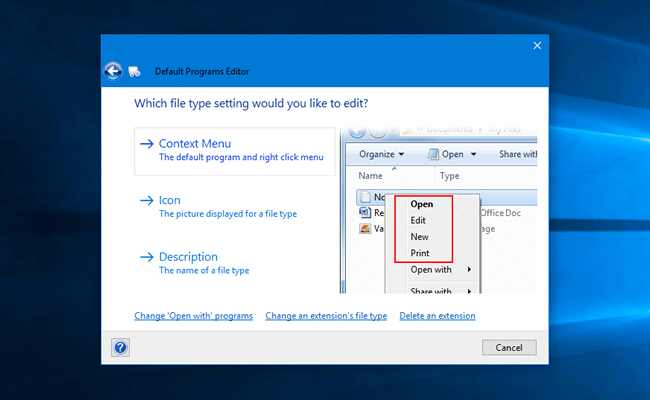Open help via the question mark icon
The image size is (650, 400).
coord(120,347)
